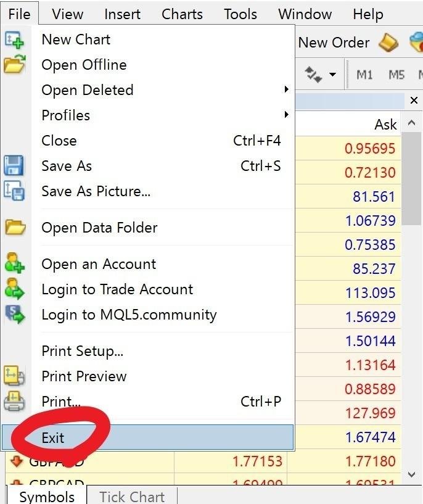Click the Login to Trade Account icon
This screenshot has height=504, width=423.
(14, 289)
